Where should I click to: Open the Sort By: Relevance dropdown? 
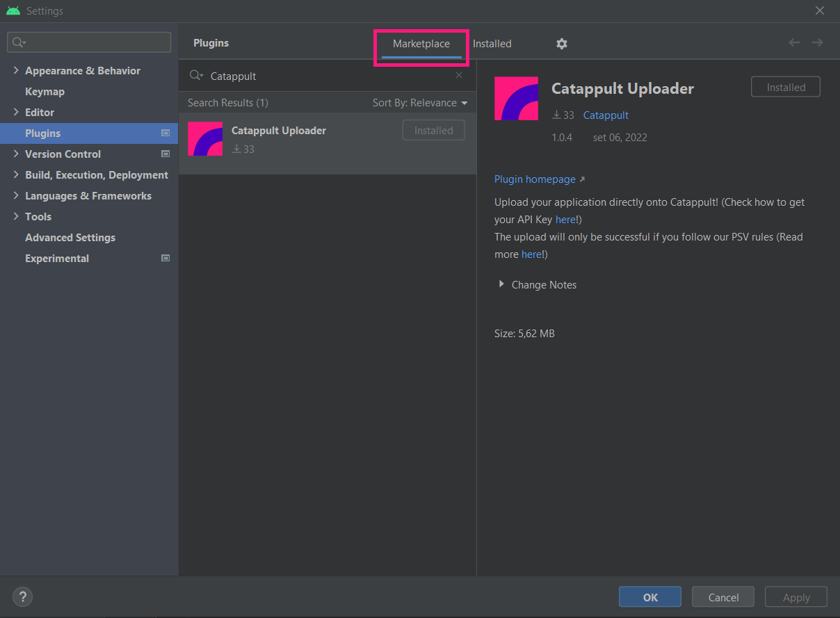[420, 103]
